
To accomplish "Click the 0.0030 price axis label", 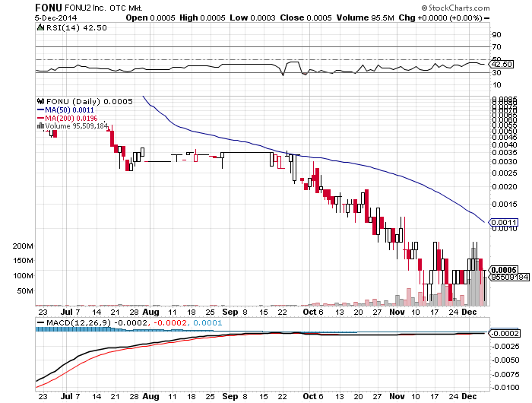I will pos(505,162).
